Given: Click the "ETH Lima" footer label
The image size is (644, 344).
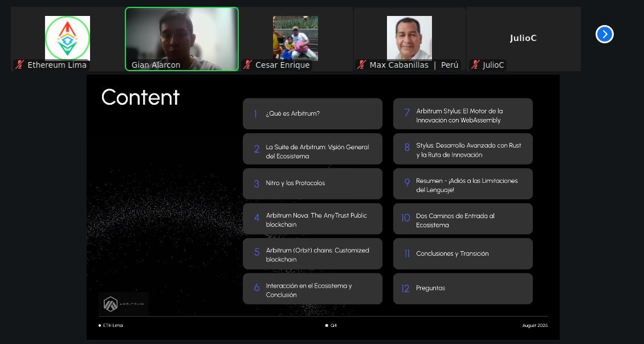Looking at the screenshot, I should [x=112, y=326].
